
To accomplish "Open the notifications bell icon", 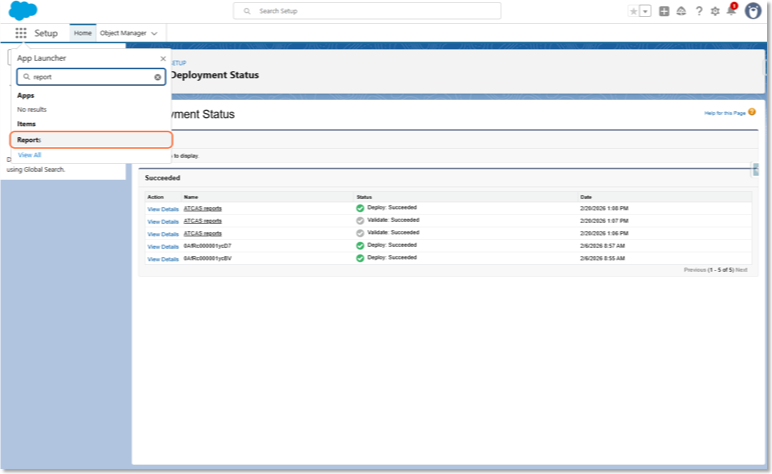I will point(732,10).
